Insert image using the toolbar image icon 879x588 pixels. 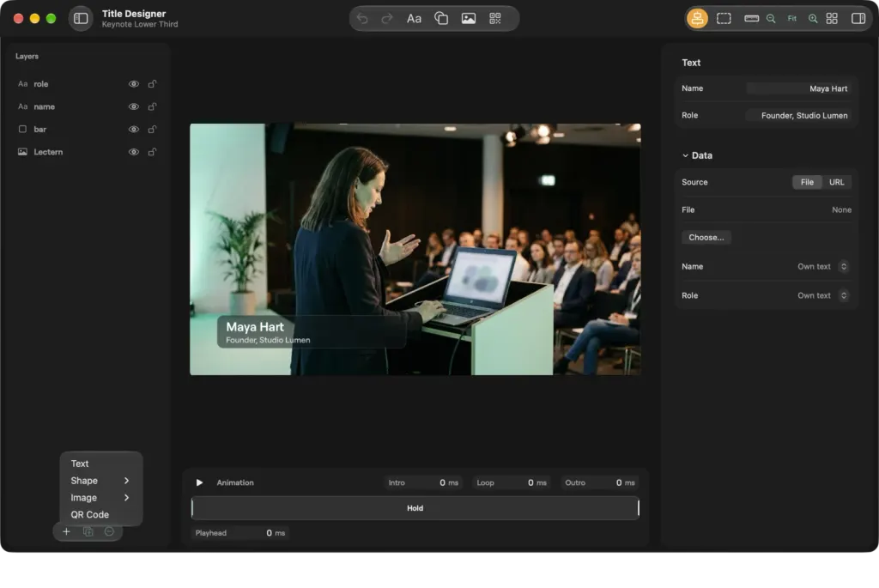pyautogui.click(x=469, y=19)
